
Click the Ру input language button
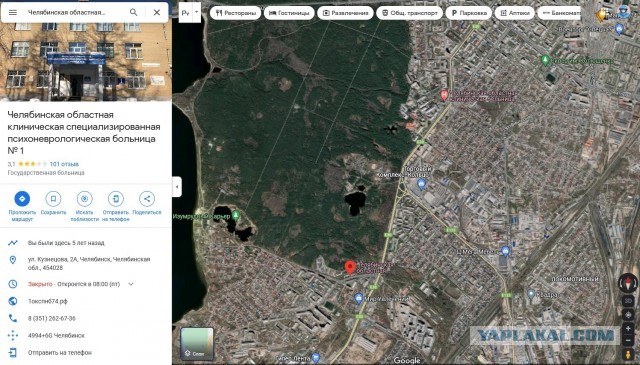pos(185,13)
